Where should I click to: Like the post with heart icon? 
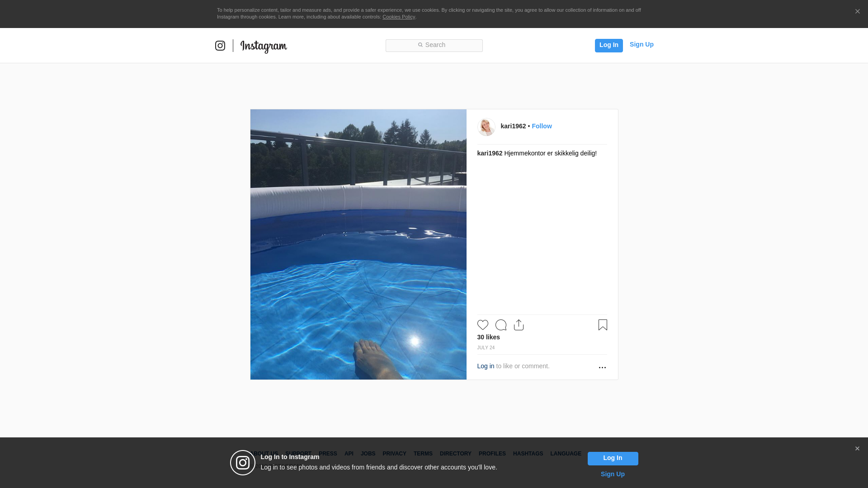point(483,325)
